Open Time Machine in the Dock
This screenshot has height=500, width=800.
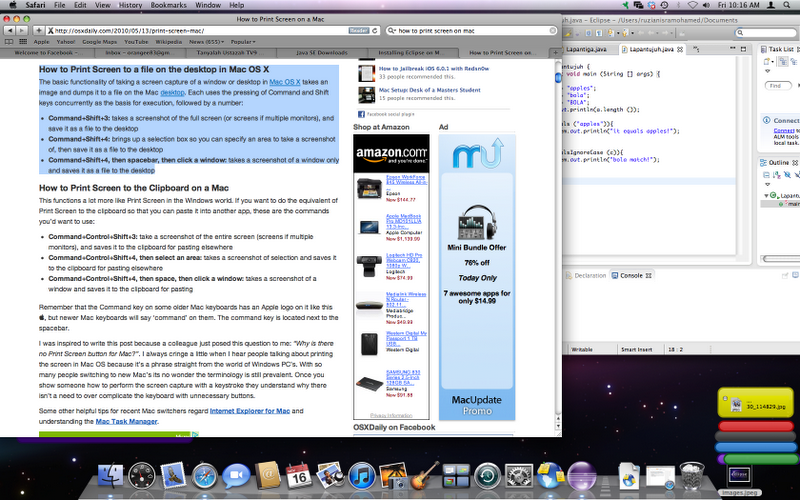(487, 477)
